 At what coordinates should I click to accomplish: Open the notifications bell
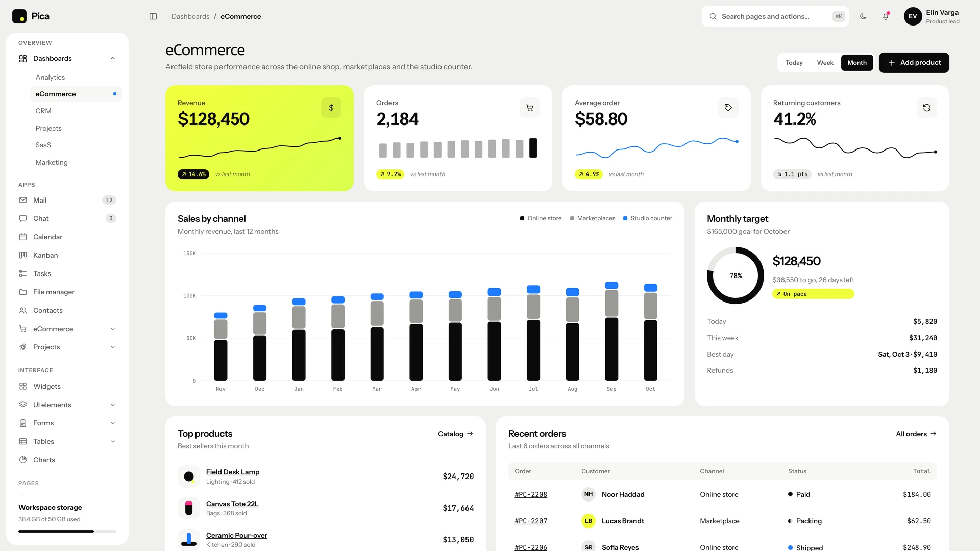(x=886, y=16)
